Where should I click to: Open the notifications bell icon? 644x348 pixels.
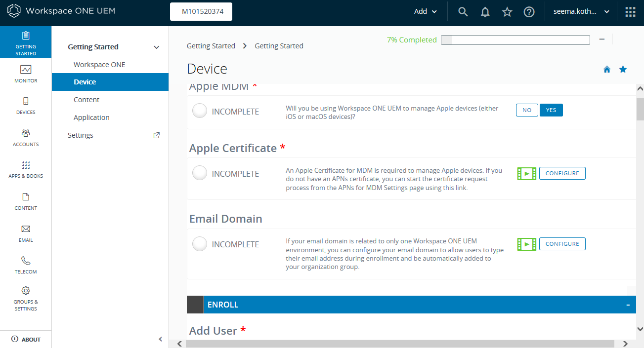[x=485, y=12]
